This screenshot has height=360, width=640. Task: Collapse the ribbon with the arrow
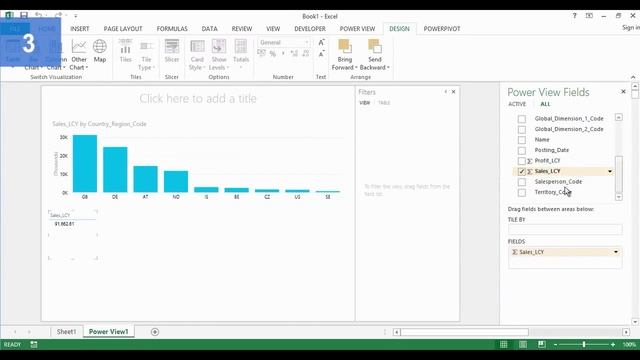pyautogui.click(x=633, y=77)
